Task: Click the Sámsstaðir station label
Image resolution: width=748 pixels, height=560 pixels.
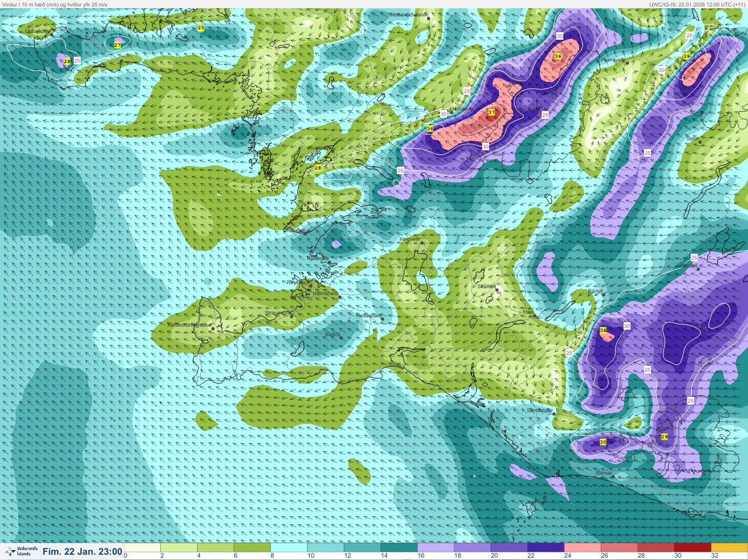Action: [540, 410]
